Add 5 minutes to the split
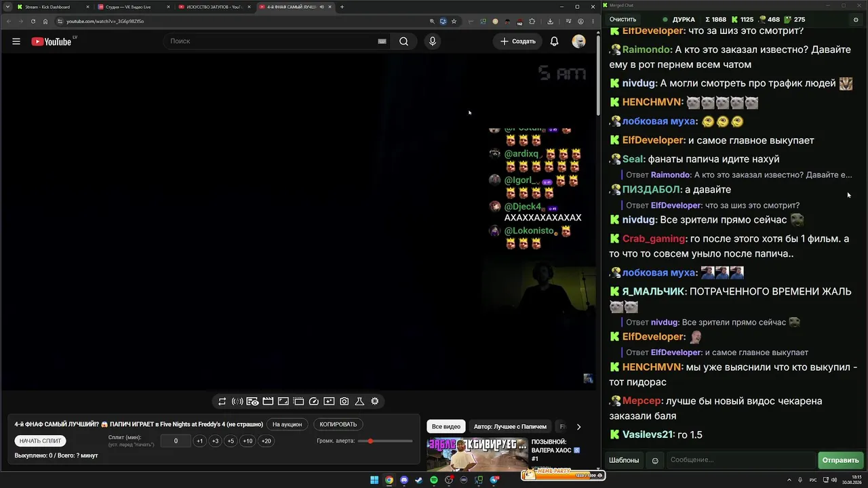868x488 pixels. (231, 441)
